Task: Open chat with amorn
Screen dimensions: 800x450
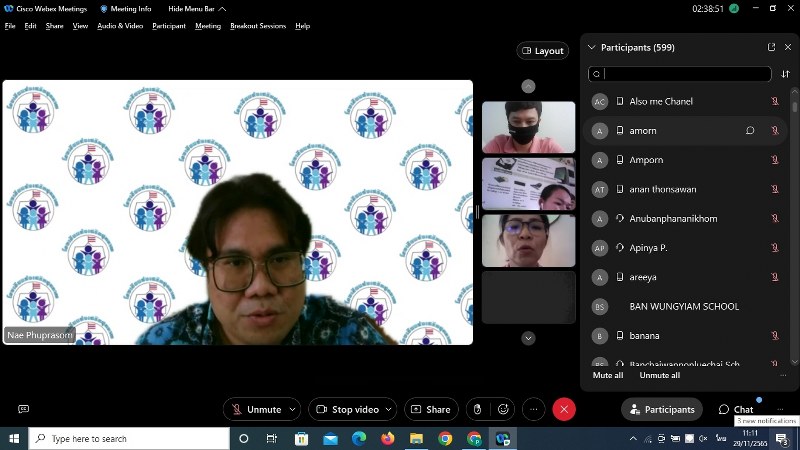Action: point(750,131)
